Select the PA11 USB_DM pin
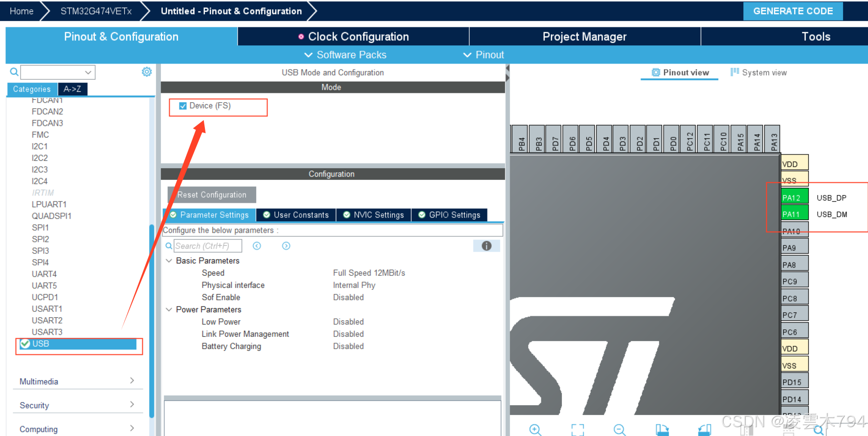Viewport: 868px width, 436px height. click(795, 214)
